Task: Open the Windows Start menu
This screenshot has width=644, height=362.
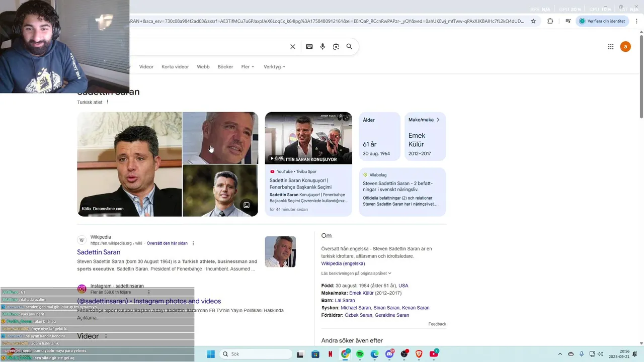Action: pyautogui.click(x=211, y=354)
